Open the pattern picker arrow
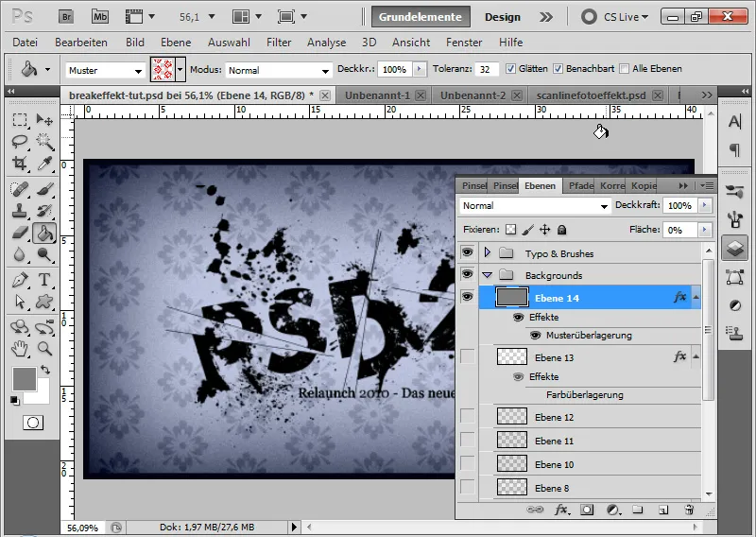 180,69
